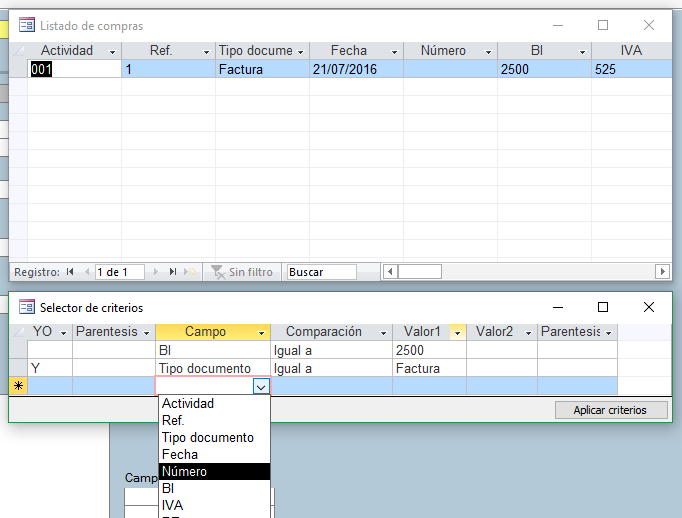
Task: Open the Actividad column filter dropdown
Action: (112, 51)
